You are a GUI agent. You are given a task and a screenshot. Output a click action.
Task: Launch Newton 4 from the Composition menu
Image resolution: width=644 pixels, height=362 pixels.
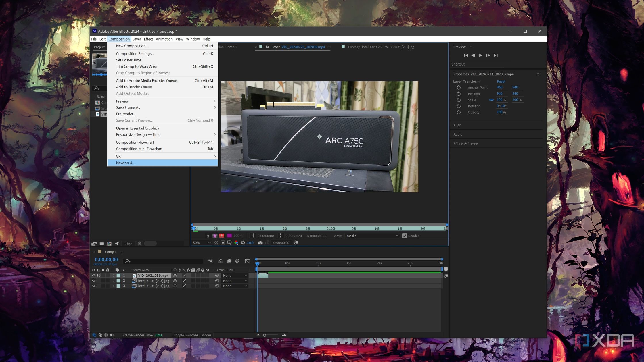point(125,163)
